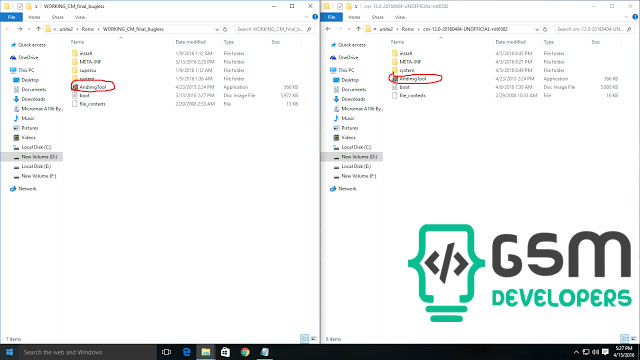This screenshot has width=640, height=360.
Task: Open recent locations dropdown in right window
Action: tap(349, 29)
